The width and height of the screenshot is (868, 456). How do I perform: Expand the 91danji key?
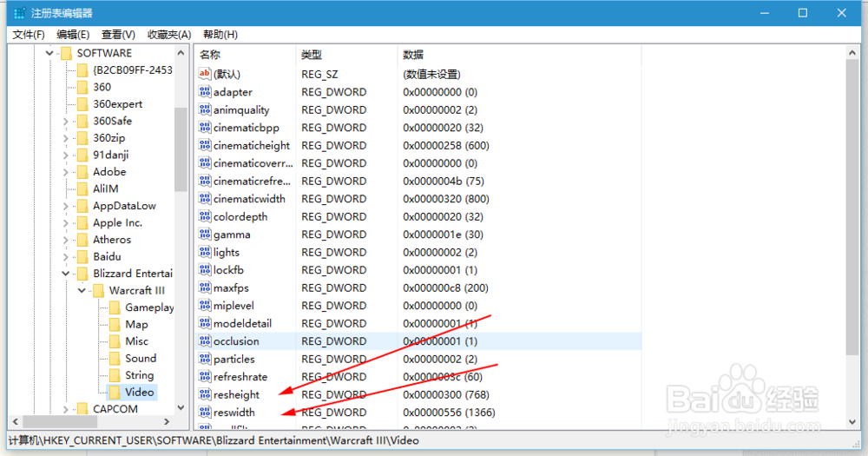point(65,155)
